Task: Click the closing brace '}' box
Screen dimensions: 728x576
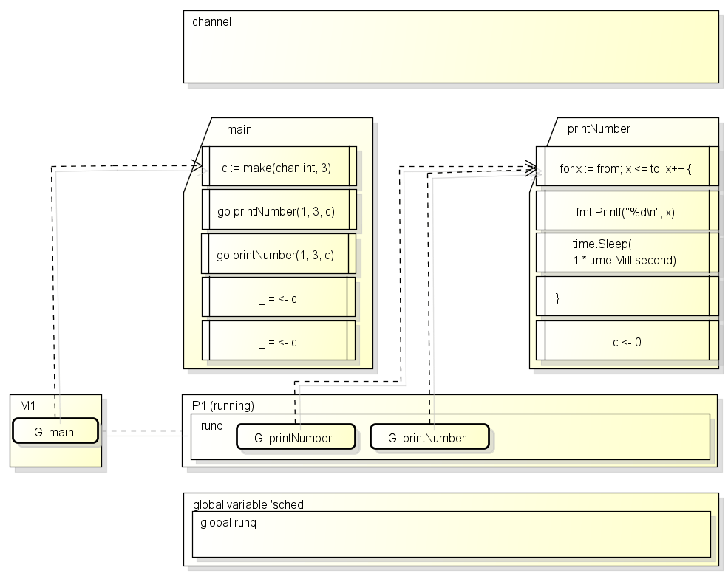Action: tap(627, 296)
